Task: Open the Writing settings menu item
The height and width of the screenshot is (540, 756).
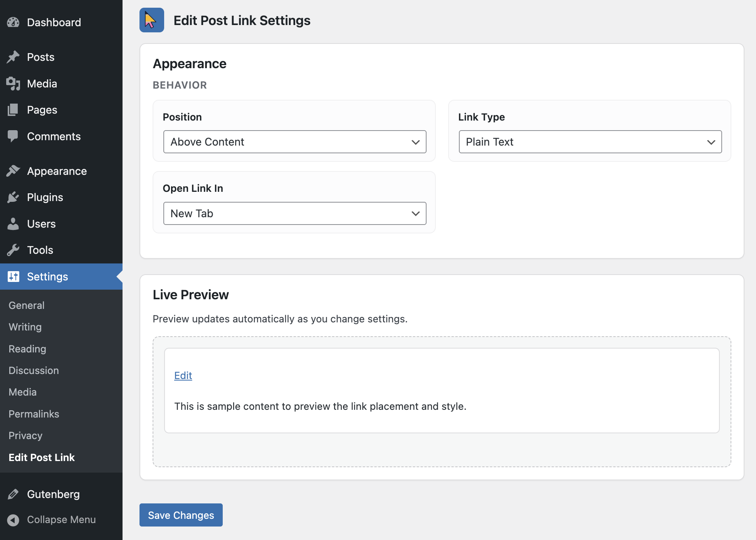Action: (24, 327)
